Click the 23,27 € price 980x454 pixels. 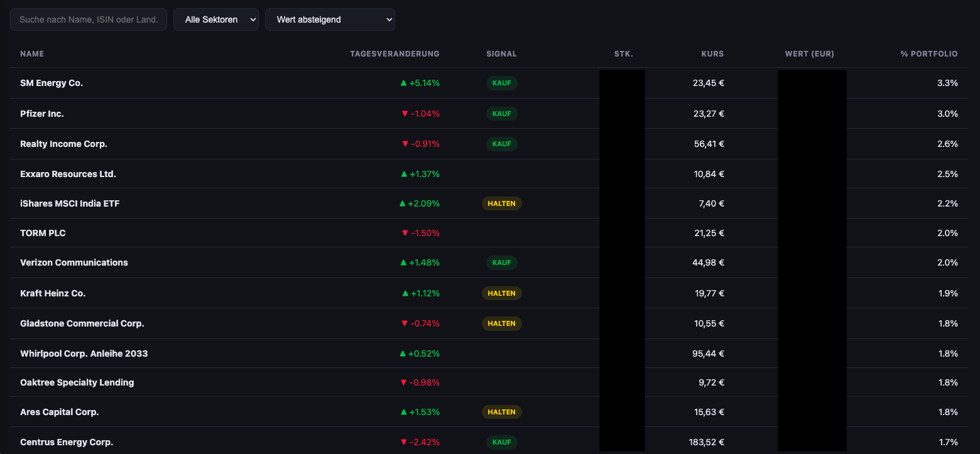pyautogui.click(x=709, y=114)
